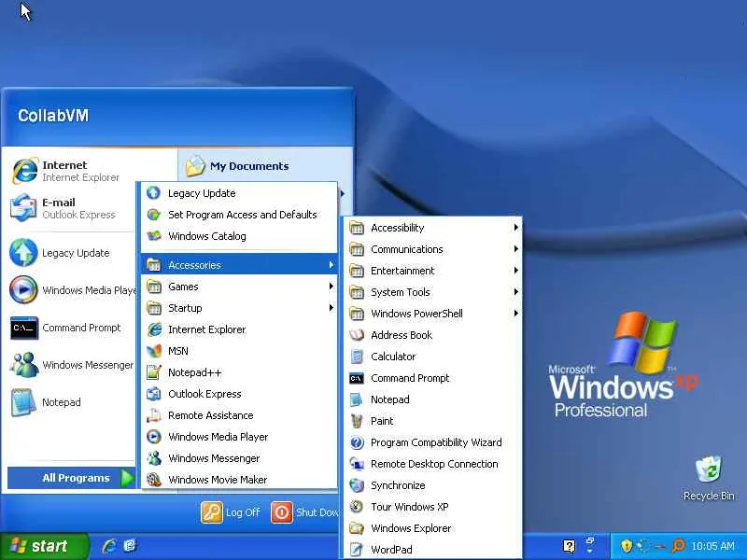Click the CollabVM user name header

tap(53, 116)
